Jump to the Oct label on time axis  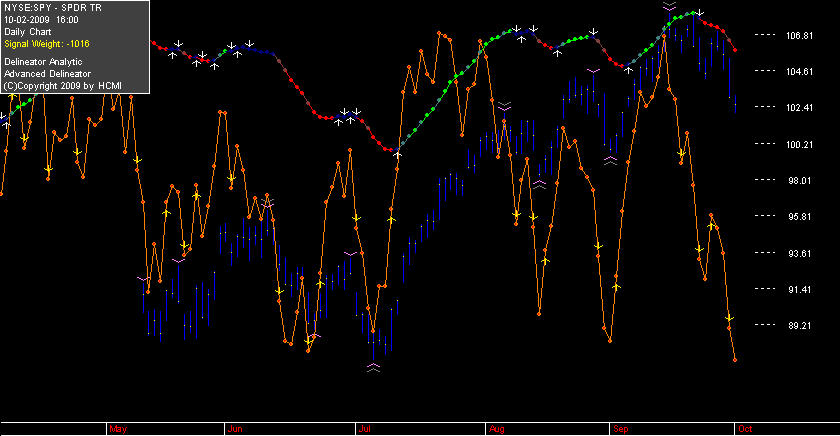pyautogui.click(x=745, y=429)
